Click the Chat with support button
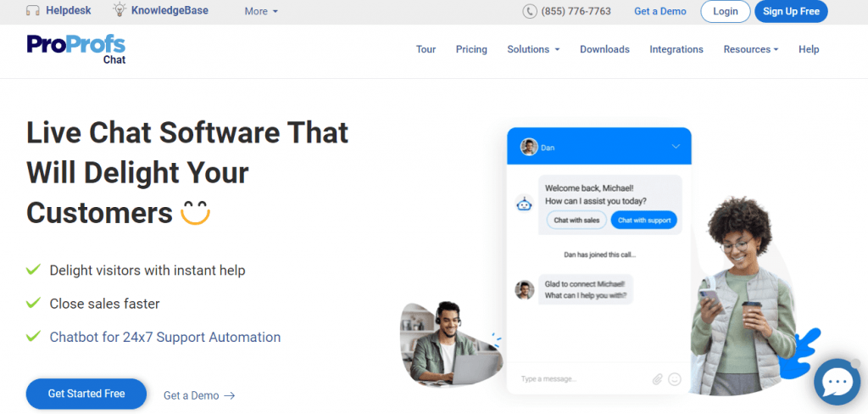The image size is (868, 414). 644,220
